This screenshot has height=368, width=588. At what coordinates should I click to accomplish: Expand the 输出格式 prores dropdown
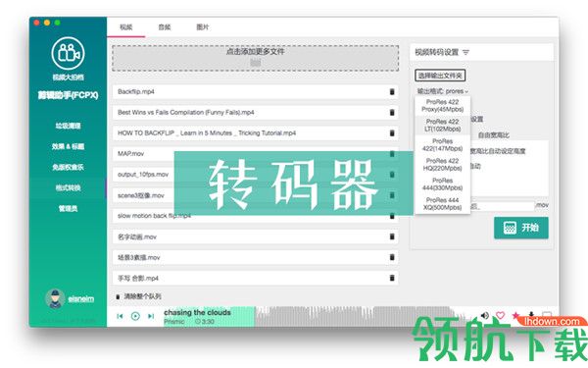443,91
